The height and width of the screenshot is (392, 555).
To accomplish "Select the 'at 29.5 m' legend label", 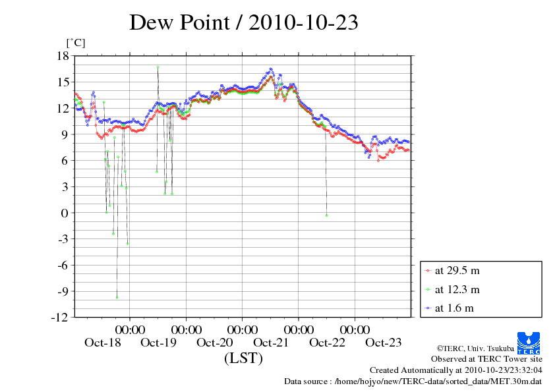I will (x=457, y=271).
